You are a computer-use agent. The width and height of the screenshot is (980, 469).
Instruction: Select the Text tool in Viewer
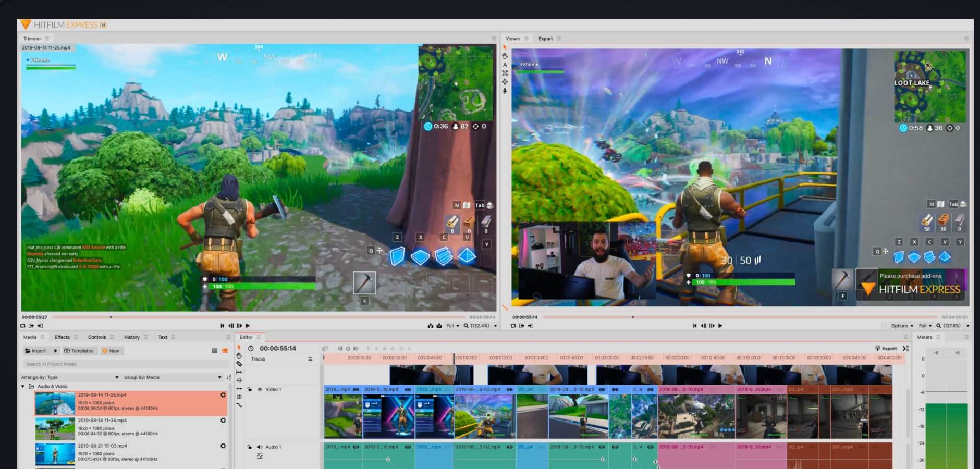(505, 65)
